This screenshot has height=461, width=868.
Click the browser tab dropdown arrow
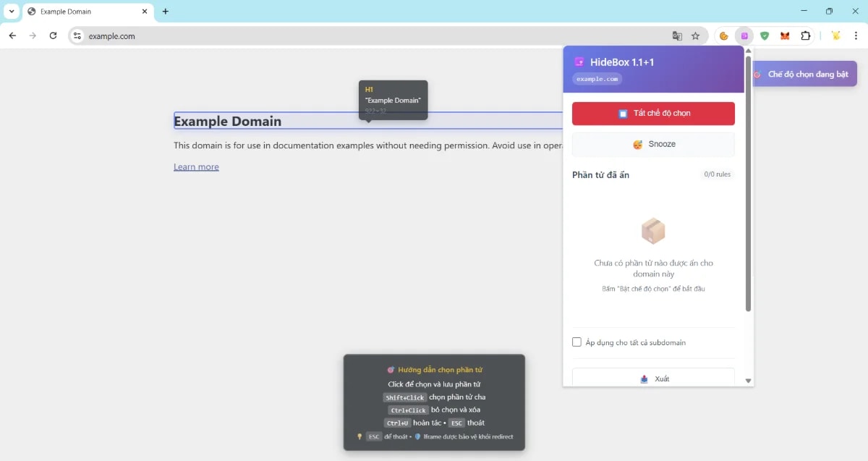point(11,12)
